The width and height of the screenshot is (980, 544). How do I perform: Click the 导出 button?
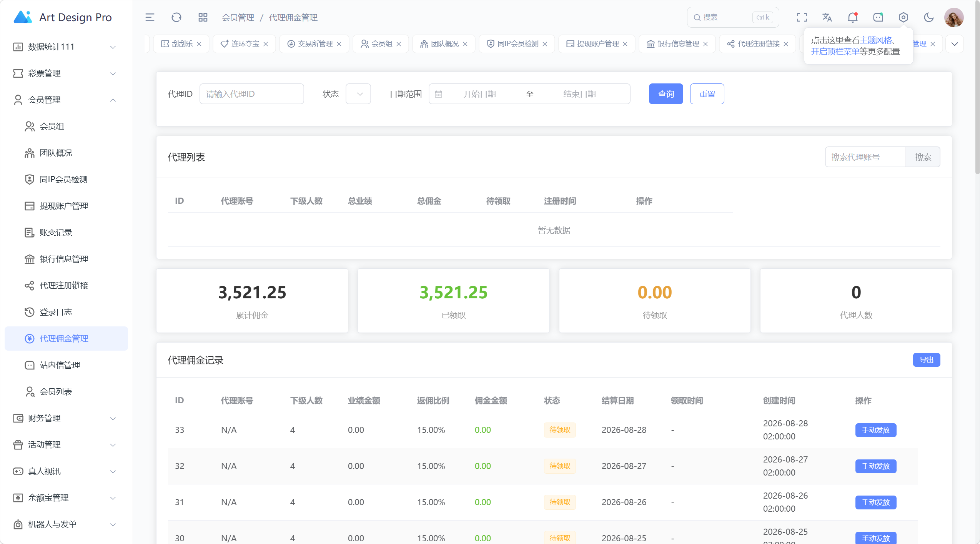coord(927,360)
